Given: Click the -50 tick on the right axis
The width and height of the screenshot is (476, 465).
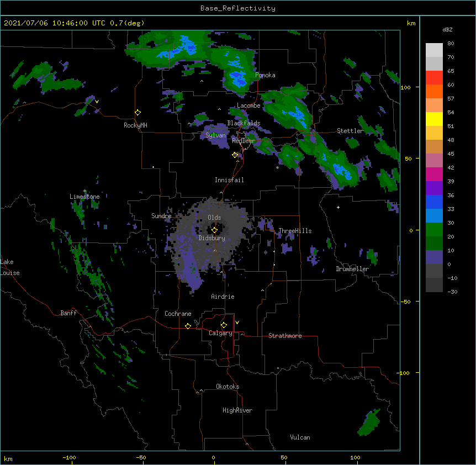Looking at the screenshot, I should 405,302.
